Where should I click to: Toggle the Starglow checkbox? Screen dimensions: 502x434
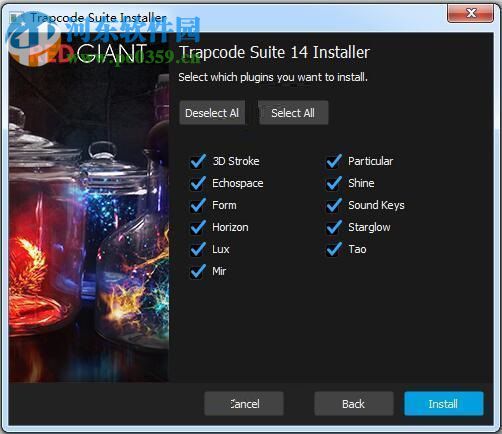coord(334,227)
